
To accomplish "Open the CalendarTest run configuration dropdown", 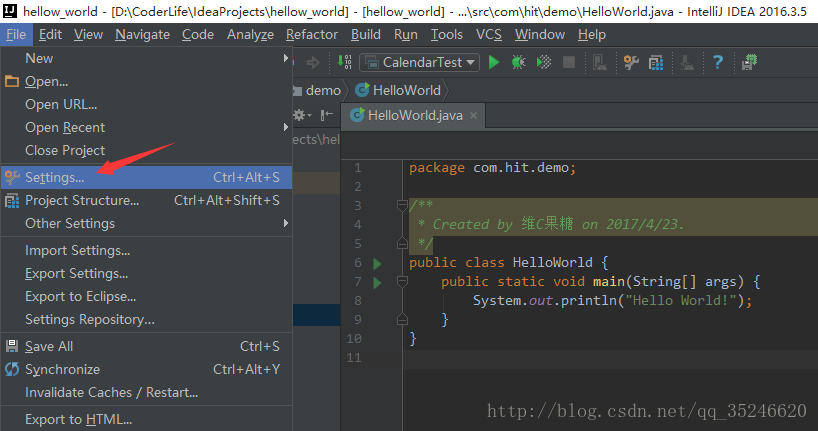I will pyautogui.click(x=419, y=63).
